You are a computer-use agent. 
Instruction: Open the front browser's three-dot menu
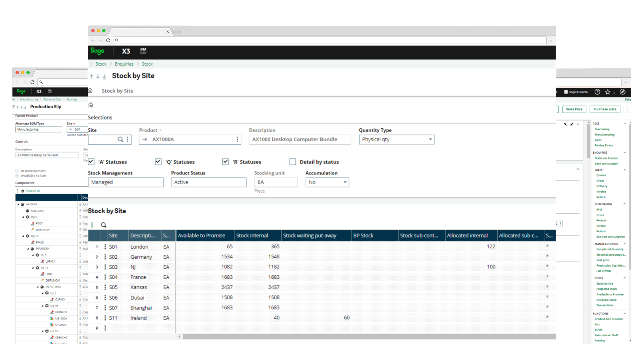(551, 40)
